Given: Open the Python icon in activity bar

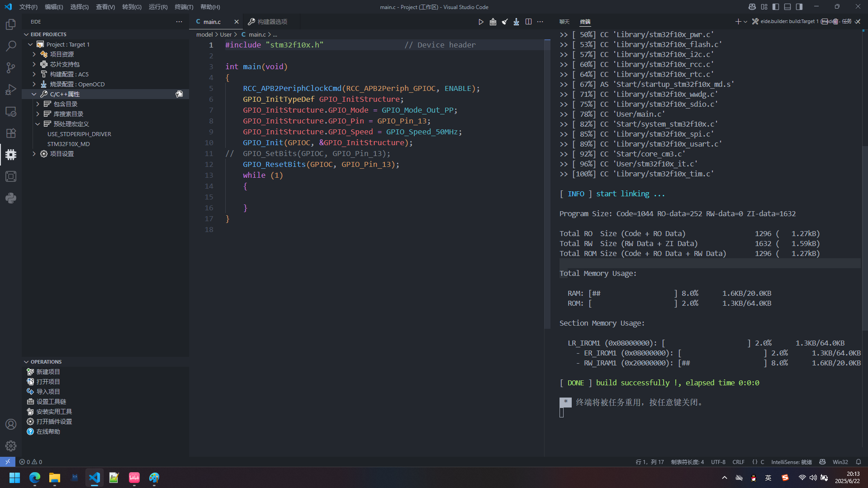Looking at the screenshot, I should [x=11, y=198].
